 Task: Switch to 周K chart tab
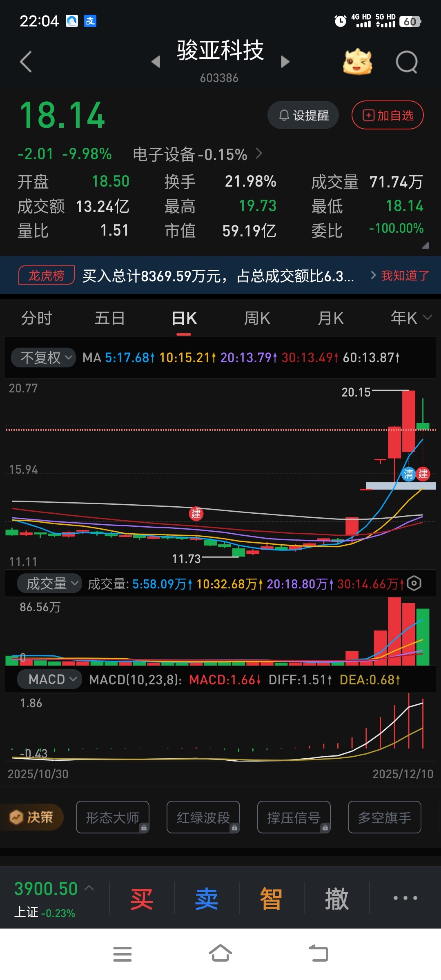click(x=257, y=318)
